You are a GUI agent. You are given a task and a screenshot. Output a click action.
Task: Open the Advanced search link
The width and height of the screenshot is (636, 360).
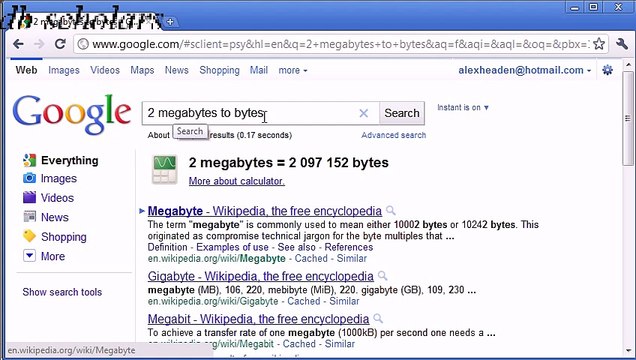coord(393,135)
